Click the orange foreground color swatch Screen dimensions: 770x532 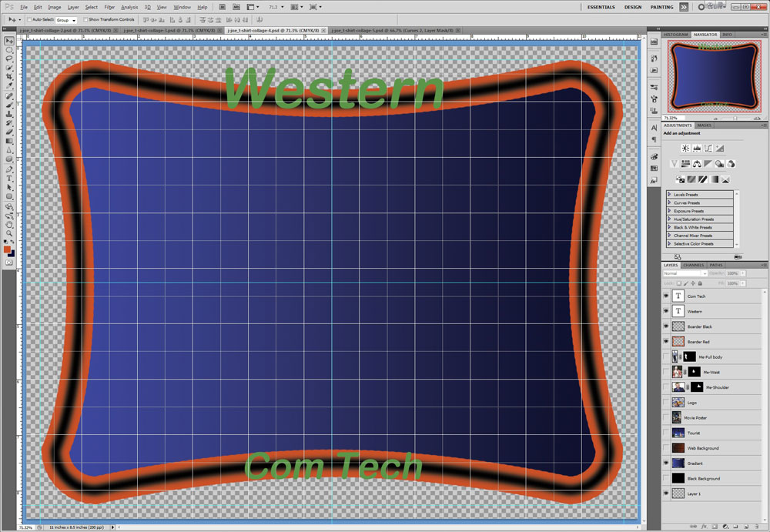coord(7,249)
